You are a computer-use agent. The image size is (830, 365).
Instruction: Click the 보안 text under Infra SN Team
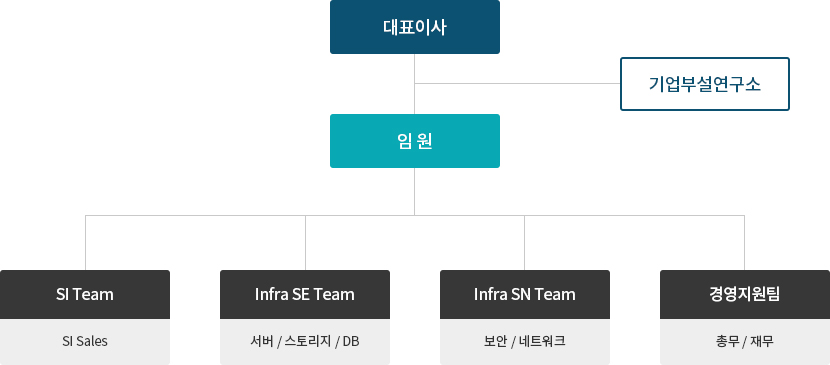point(495,342)
